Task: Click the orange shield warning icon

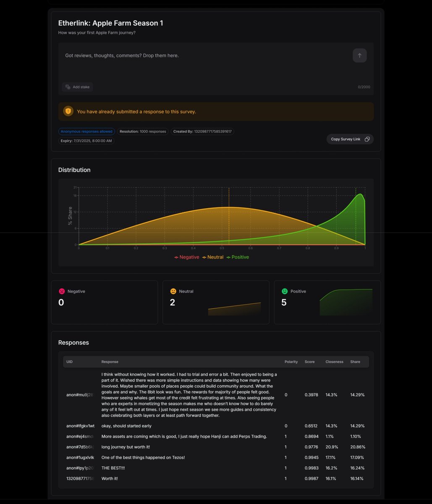Action: coord(68,111)
